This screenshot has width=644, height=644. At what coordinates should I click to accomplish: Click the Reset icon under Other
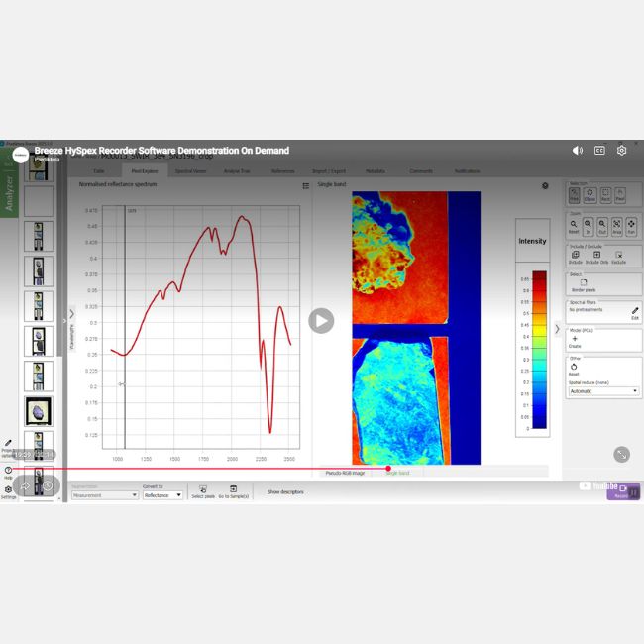click(574, 369)
